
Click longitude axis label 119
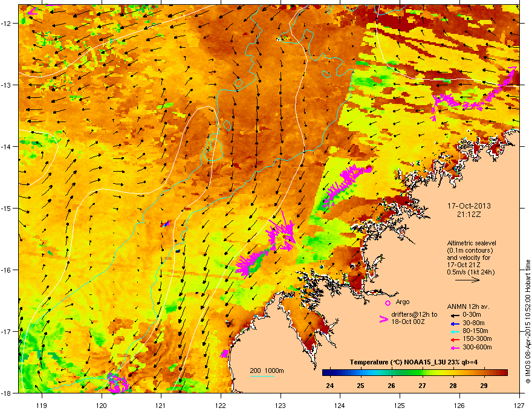click(x=42, y=405)
